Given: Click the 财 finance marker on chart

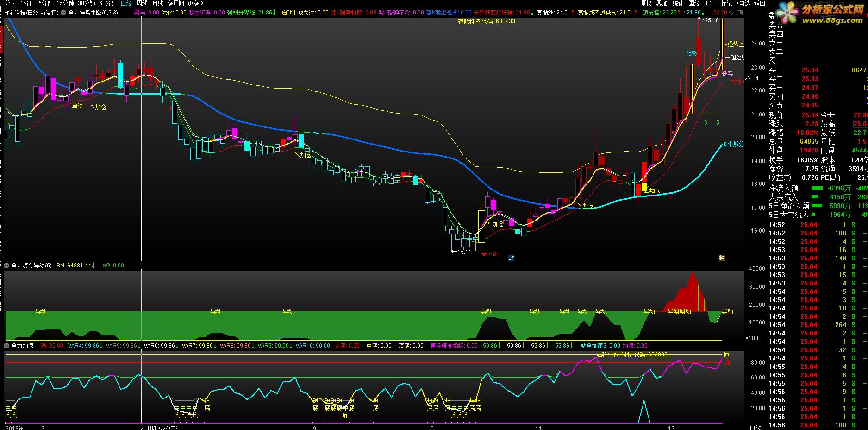Looking at the screenshot, I should pyautogui.click(x=511, y=258).
